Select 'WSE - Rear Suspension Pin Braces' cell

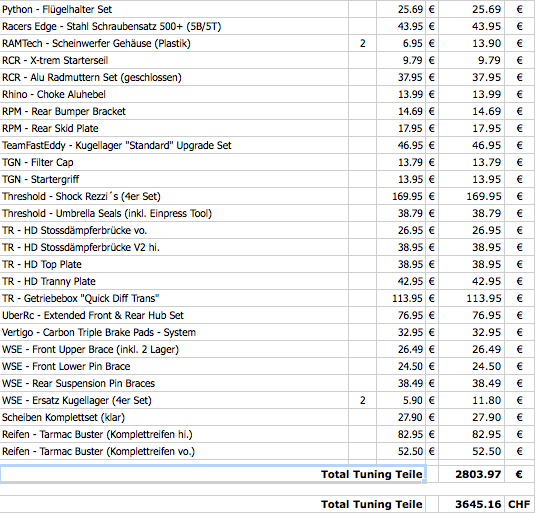(174, 383)
